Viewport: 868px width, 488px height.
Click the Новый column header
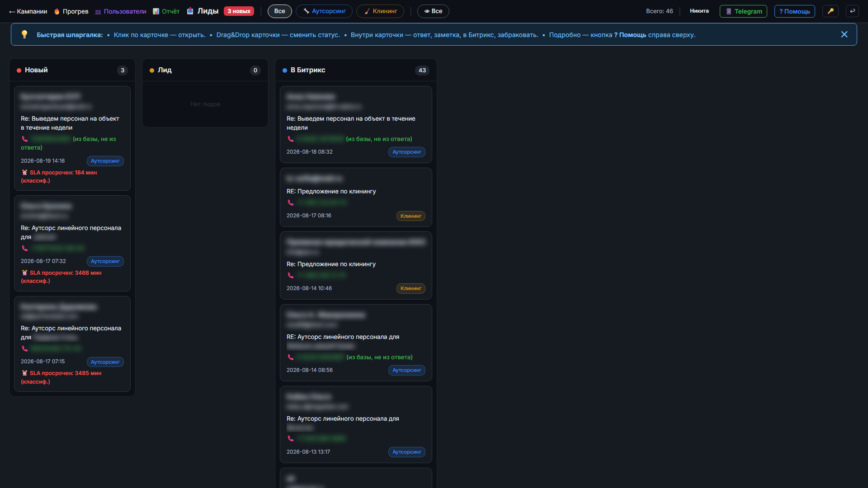coord(72,70)
